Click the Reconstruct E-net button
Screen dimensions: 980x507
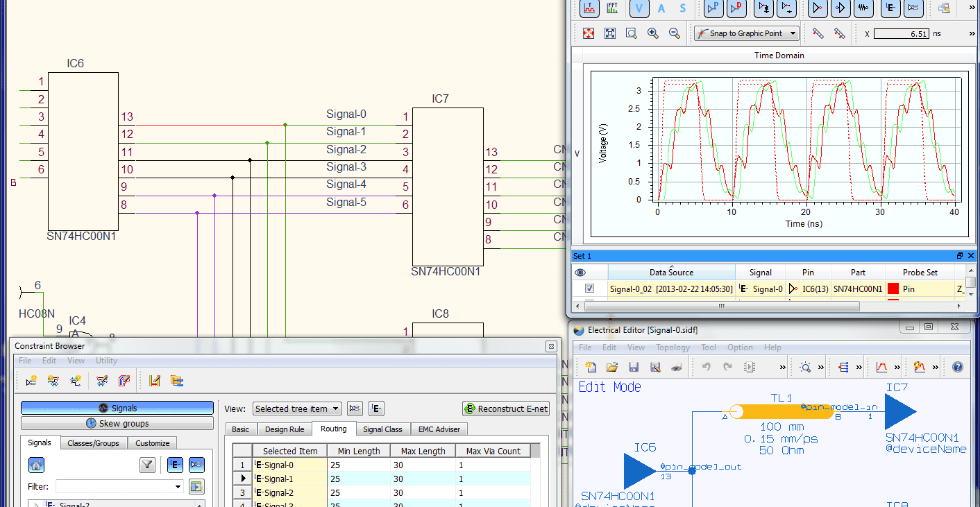(506, 409)
